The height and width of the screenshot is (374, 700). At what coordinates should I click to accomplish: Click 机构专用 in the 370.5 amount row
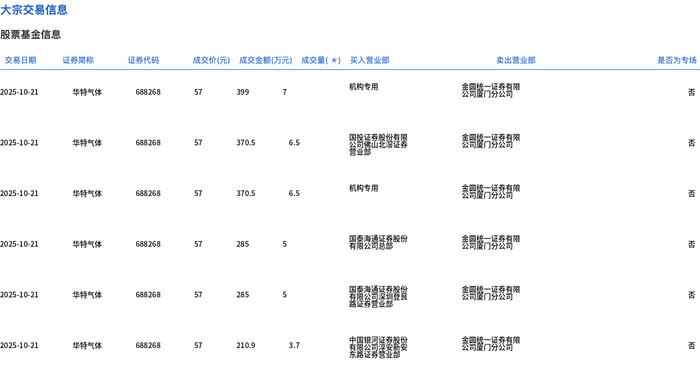[x=363, y=188]
